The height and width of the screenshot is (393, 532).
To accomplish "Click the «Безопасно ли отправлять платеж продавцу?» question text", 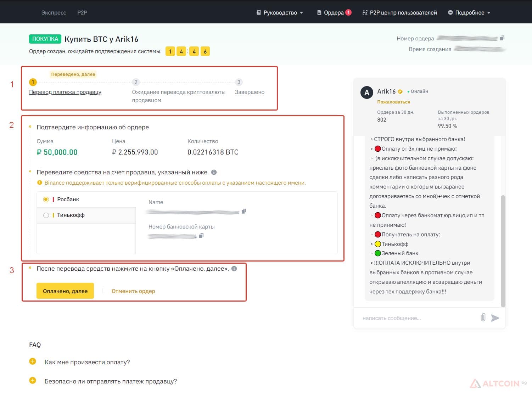I will tap(111, 381).
